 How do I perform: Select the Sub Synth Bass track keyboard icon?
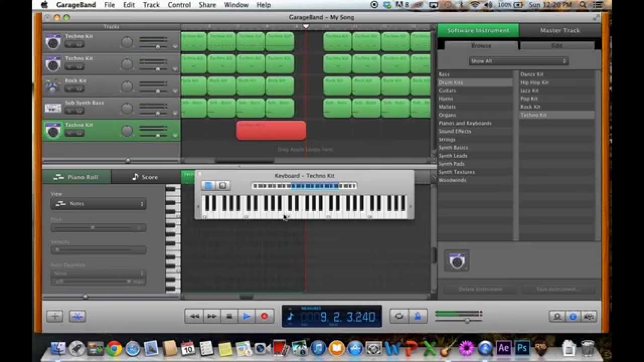point(53,108)
